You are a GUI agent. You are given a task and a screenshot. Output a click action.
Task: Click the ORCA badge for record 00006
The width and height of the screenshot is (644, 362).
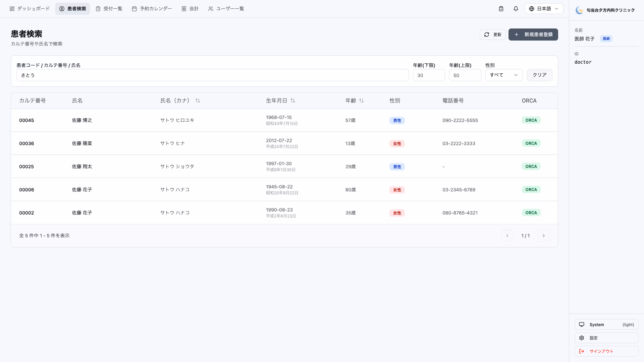[531, 190]
